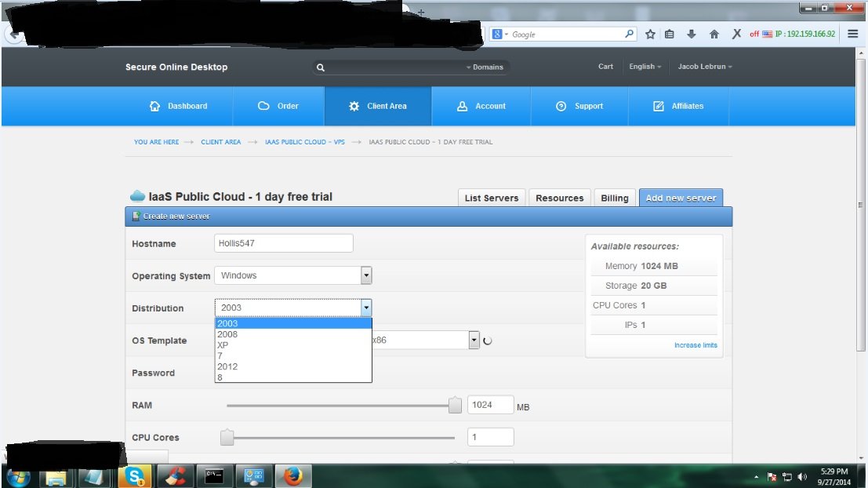Switch to Resources tab
868x488 pixels.
[x=559, y=198]
